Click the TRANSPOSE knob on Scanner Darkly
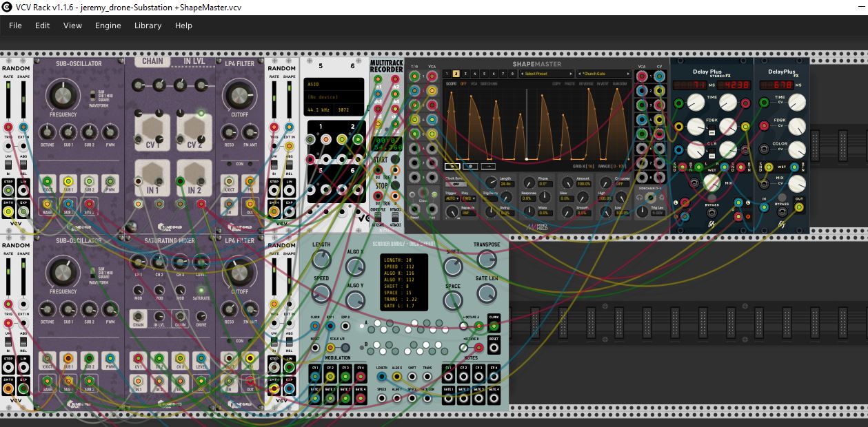Image resolution: width=868 pixels, height=427 pixels. 486,260
